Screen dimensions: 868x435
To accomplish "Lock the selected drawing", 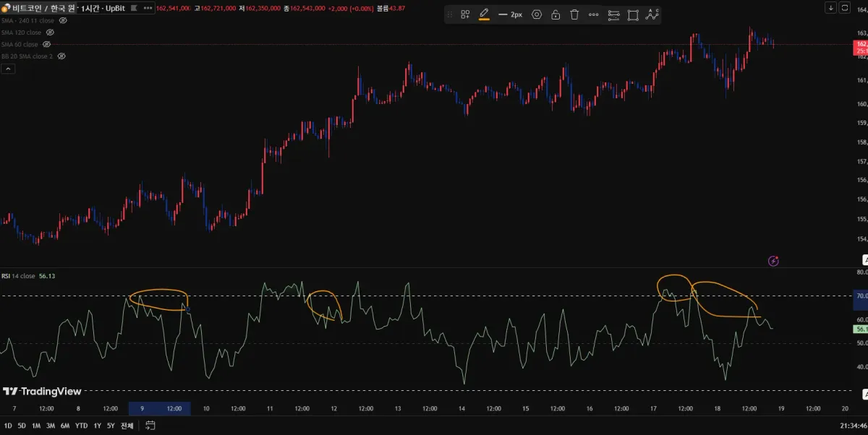I will [x=556, y=14].
